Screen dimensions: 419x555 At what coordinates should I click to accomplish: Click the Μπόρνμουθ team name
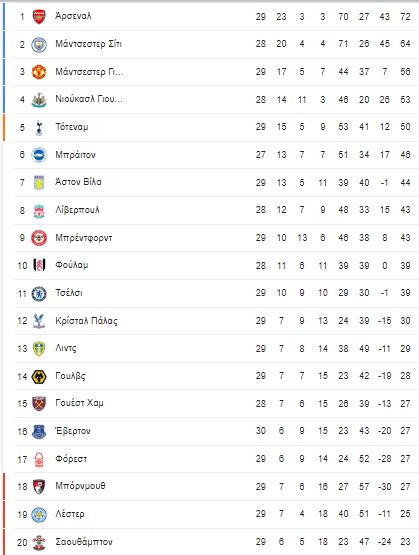tap(80, 486)
